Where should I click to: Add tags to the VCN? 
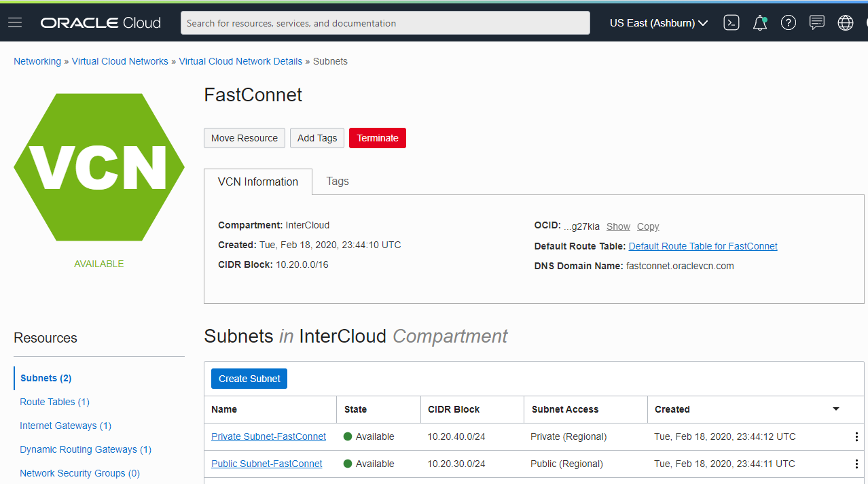(x=317, y=137)
